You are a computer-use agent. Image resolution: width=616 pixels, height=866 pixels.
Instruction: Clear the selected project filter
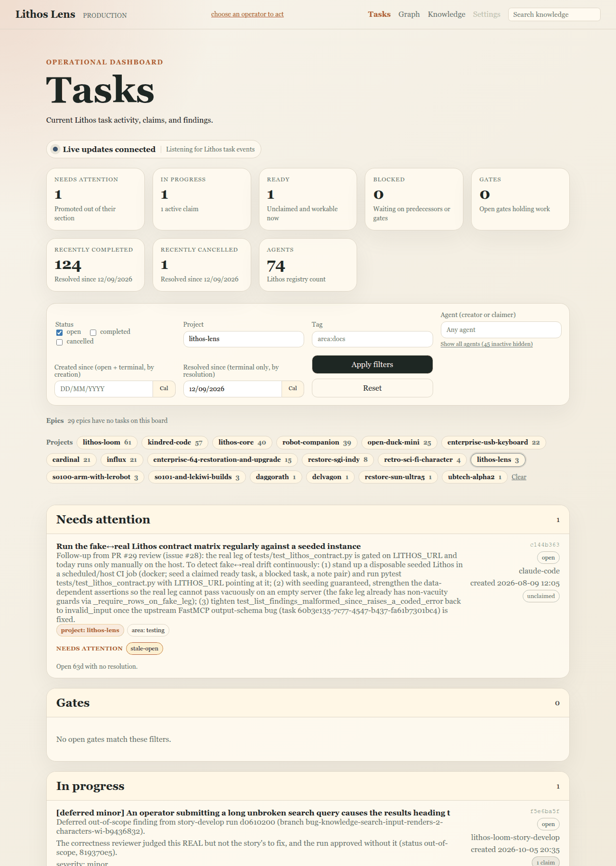pos(519,477)
